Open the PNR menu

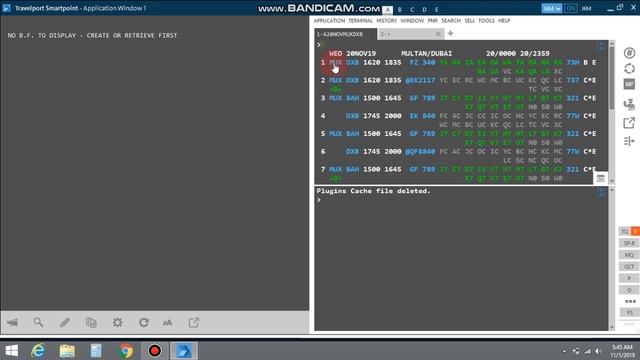tap(433, 21)
